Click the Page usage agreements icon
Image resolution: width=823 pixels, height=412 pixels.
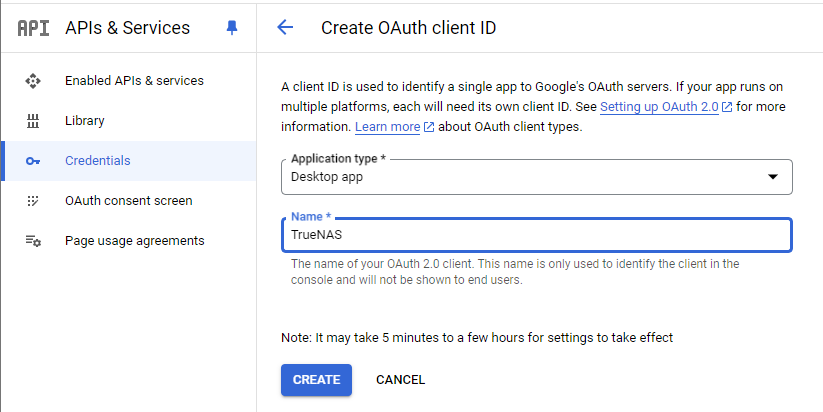point(33,241)
